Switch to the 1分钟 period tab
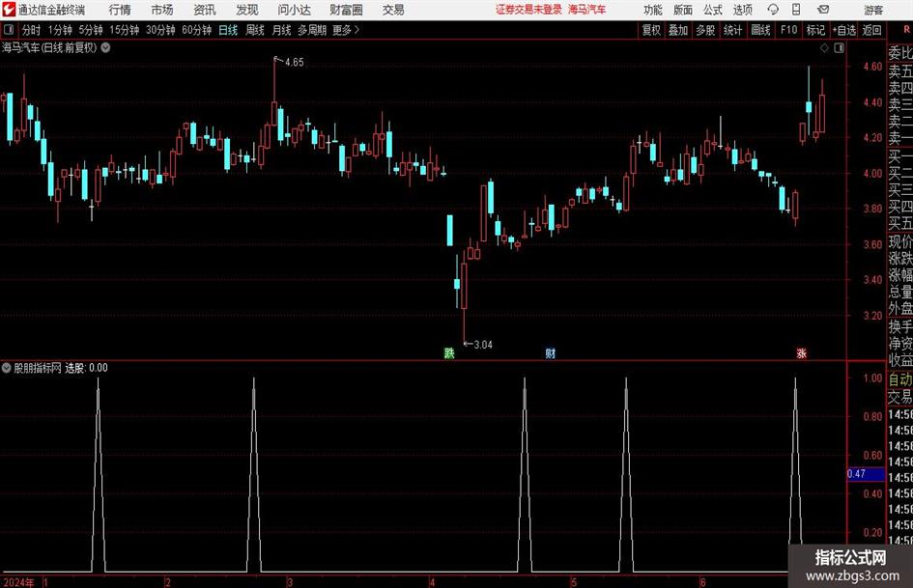This screenshot has height=588, width=913. pyautogui.click(x=59, y=30)
